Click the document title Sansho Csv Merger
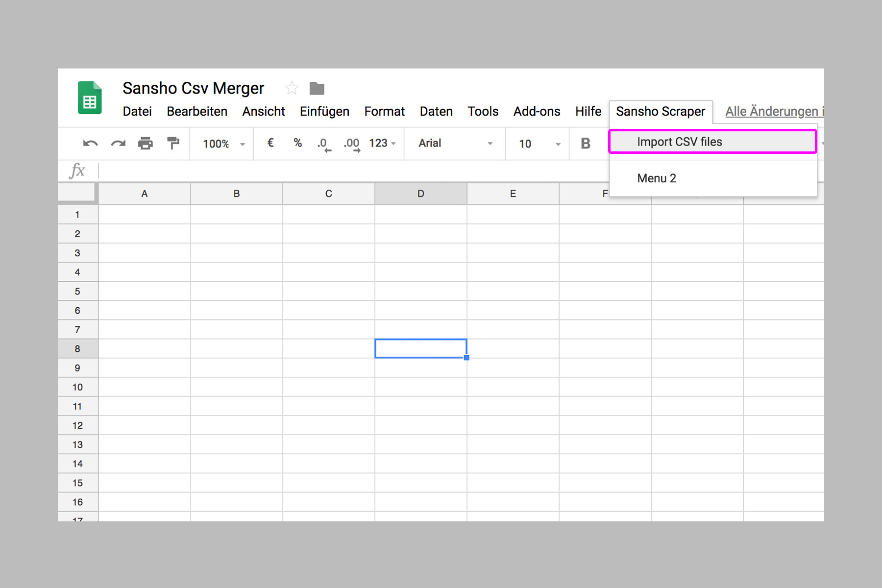The height and width of the screenshot is (588, 882). pos(193,89)
